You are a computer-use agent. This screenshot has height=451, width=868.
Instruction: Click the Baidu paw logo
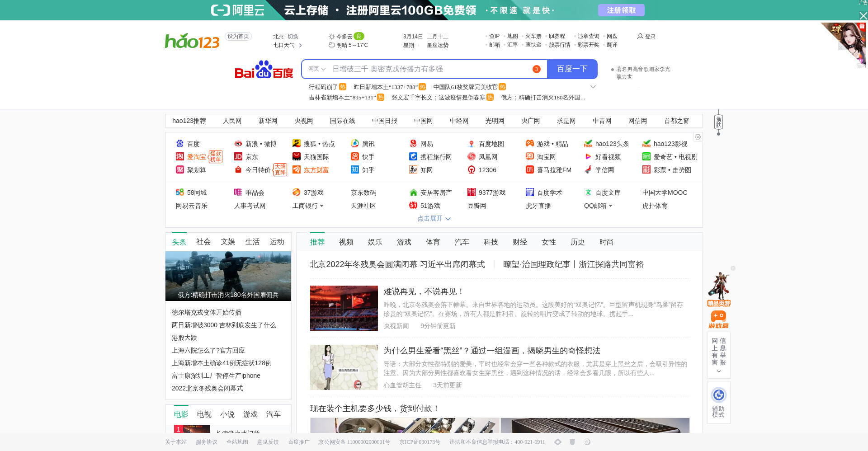point(264,70)
